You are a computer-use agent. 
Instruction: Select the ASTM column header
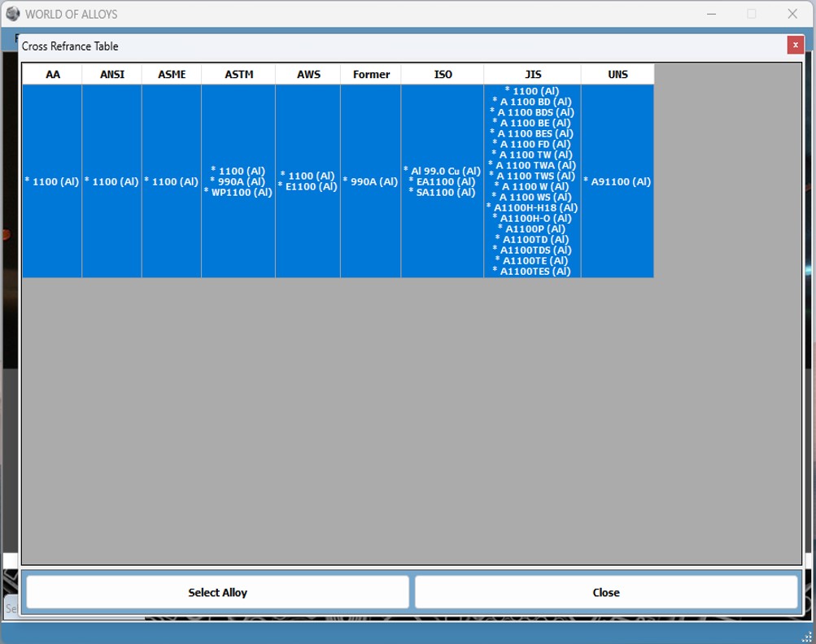[238, 74]
